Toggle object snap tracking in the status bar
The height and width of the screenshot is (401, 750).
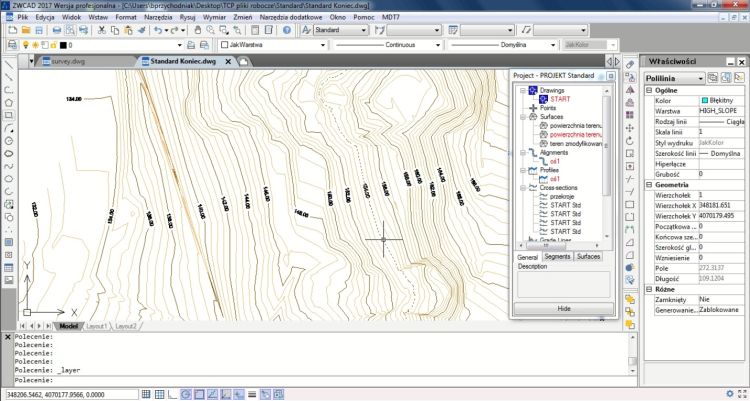click(x=212, y=394)
